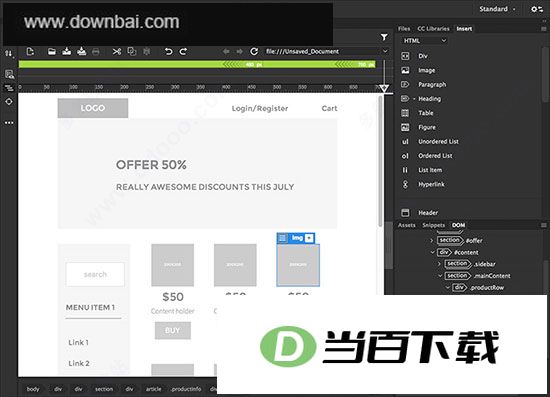This screenshot has width=550, height=397.
Task: Click the filter funnel icon
Action: pos(384,37)
